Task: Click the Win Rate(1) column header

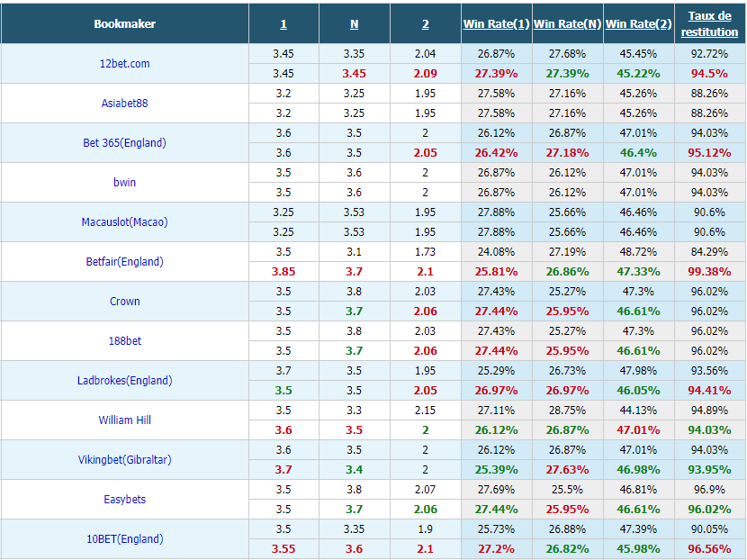Action: click(497, 23)
